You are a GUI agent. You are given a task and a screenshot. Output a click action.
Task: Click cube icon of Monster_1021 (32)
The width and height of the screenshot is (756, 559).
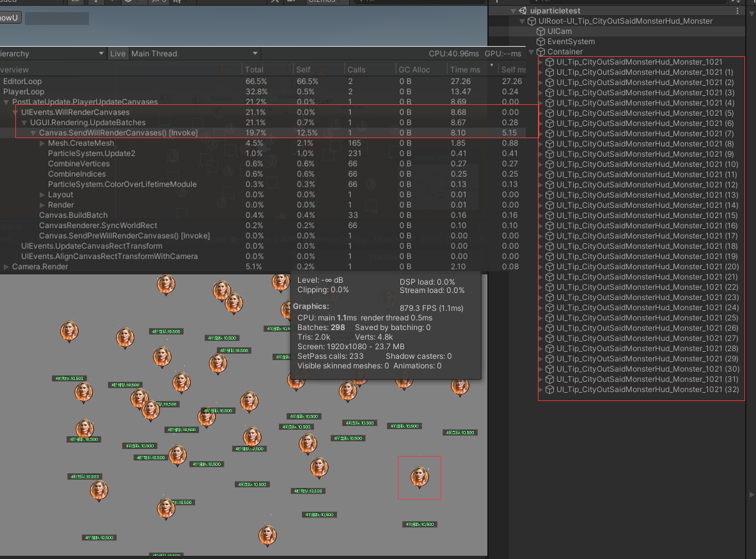[x=549, y=390]
